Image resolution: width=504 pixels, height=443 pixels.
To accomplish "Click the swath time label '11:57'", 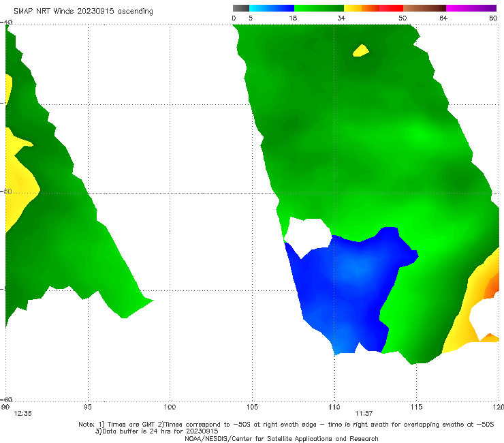I will [x=364, y=414].
